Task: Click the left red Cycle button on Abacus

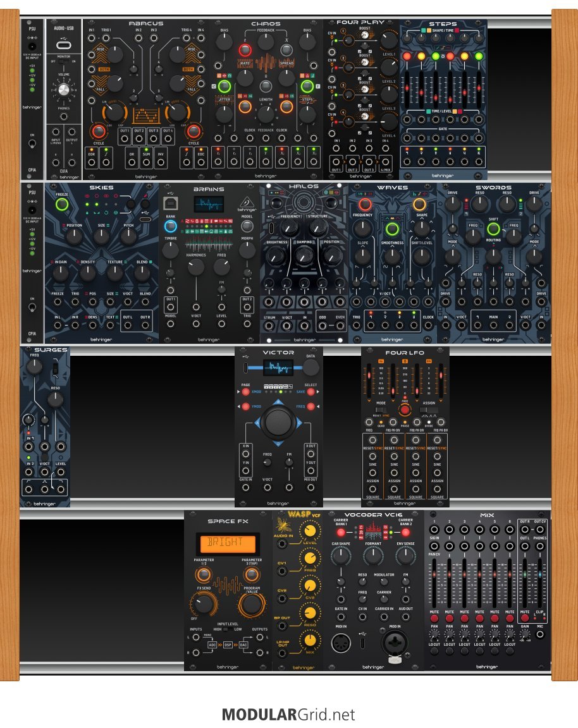Action: coord(99,131)
